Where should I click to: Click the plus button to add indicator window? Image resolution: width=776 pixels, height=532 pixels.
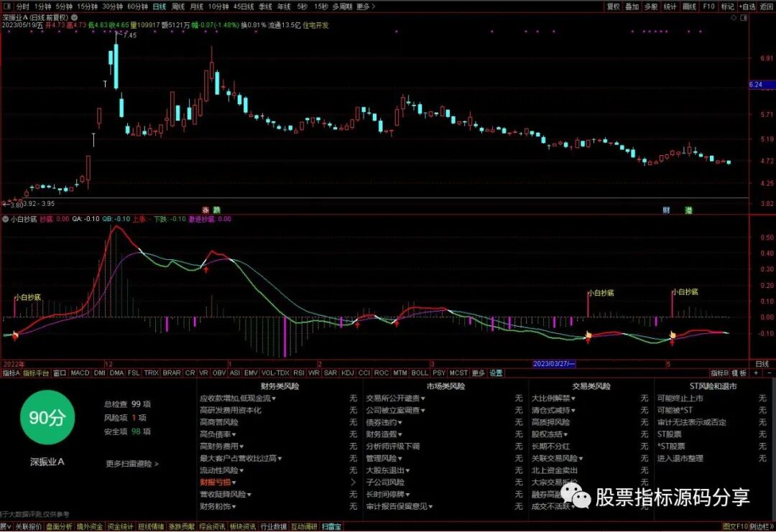(x=756, y=373)
